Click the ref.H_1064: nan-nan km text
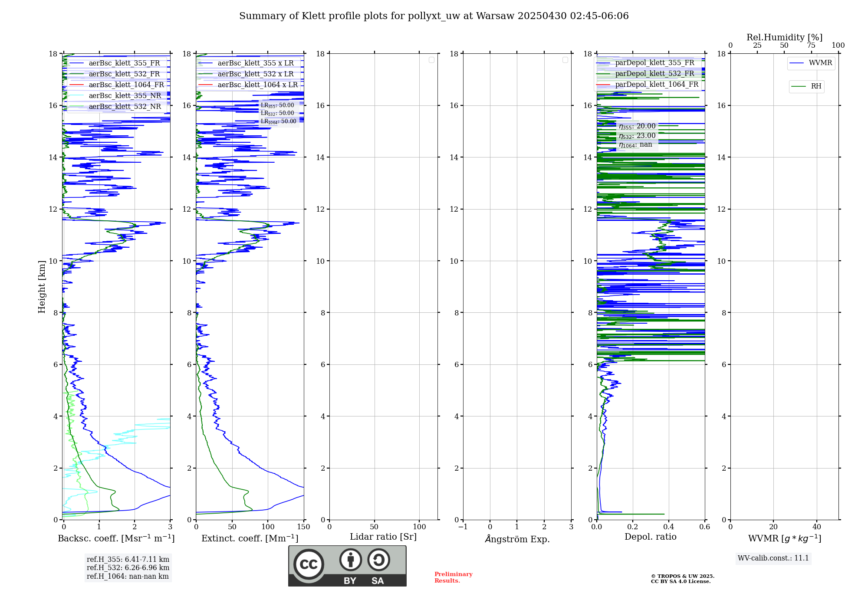 point(128,577)
